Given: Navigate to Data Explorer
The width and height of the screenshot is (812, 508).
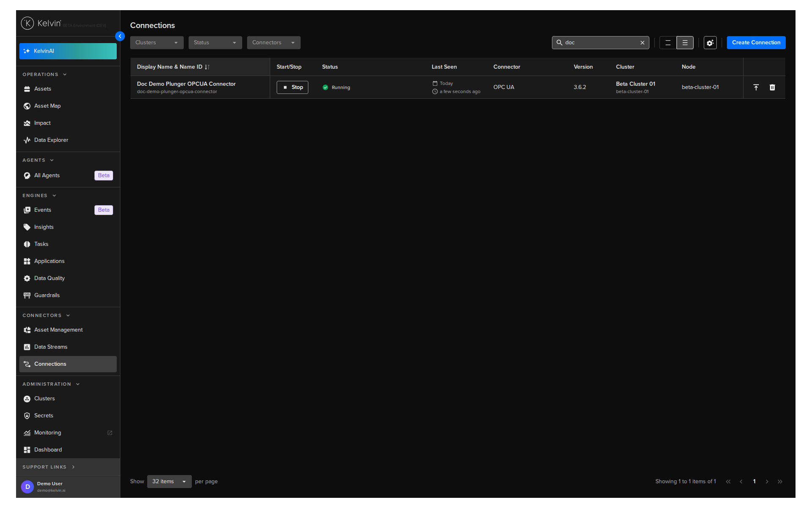Looking at the screenshot, I should pyautogui.click(x=68, y=140).
